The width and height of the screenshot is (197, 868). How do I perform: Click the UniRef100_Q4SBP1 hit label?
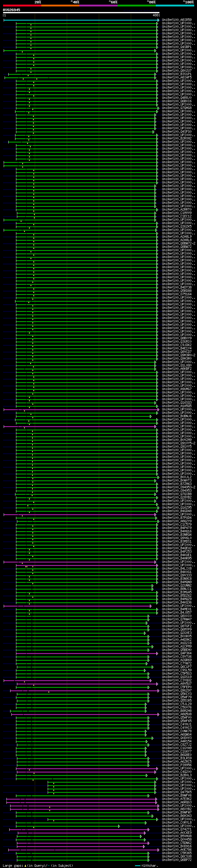tap(177, 47)
